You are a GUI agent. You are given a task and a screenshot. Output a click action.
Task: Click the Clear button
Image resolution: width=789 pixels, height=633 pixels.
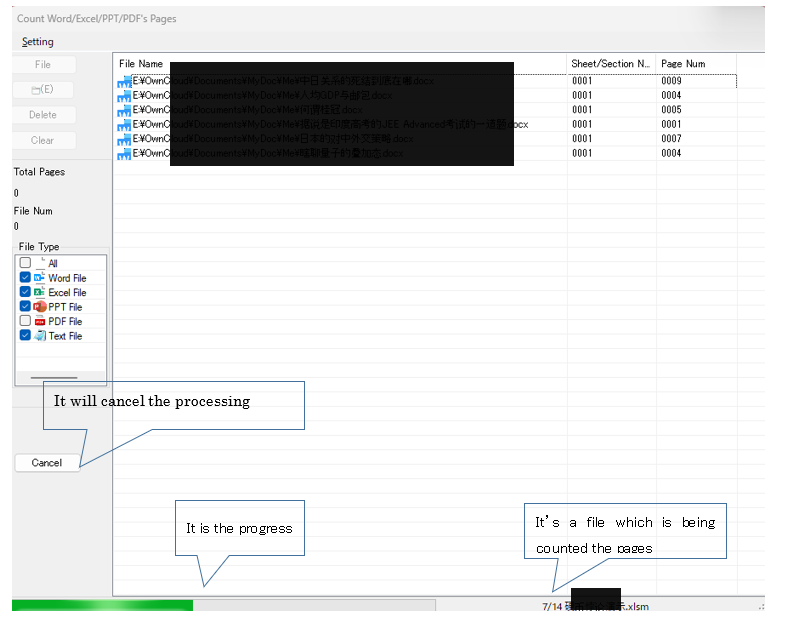pyautogui.click(x=43, y=140)
